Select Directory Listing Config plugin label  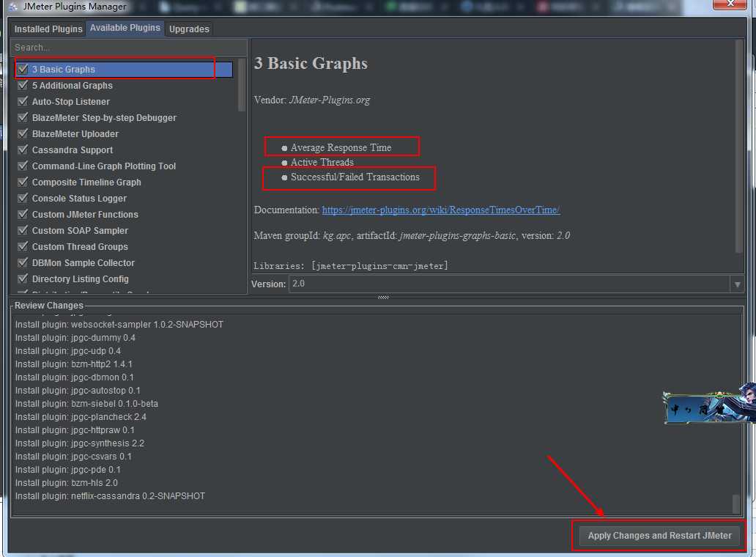[80, 278]
